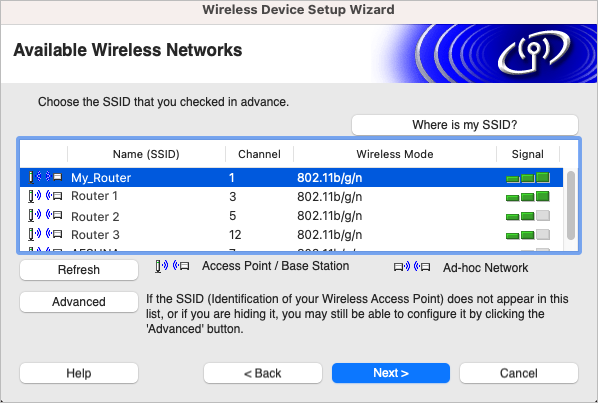Open Advanced wireless configuration
Screen dimensions: 598x403
[79, 302]
